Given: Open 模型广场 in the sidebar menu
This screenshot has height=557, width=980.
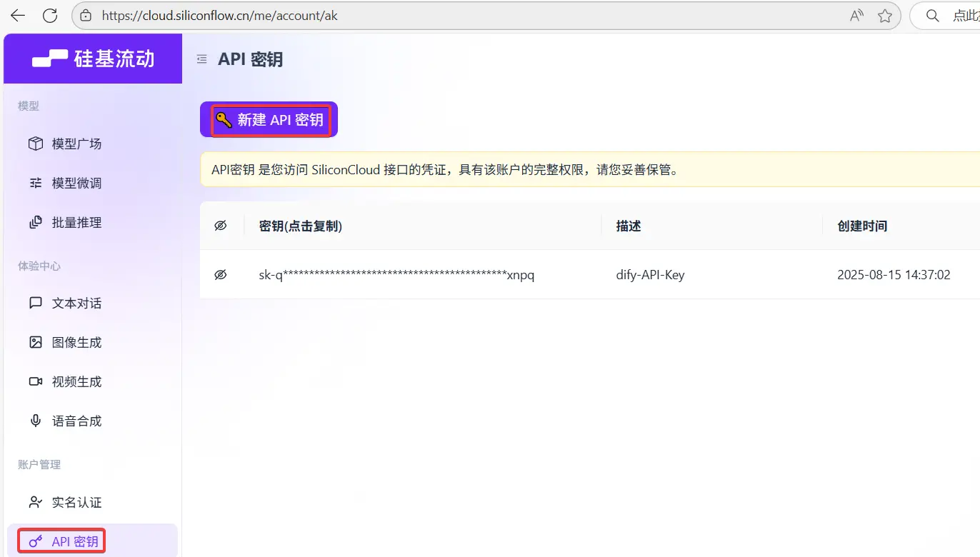Looking at the screenshot, I should (76, 144).
